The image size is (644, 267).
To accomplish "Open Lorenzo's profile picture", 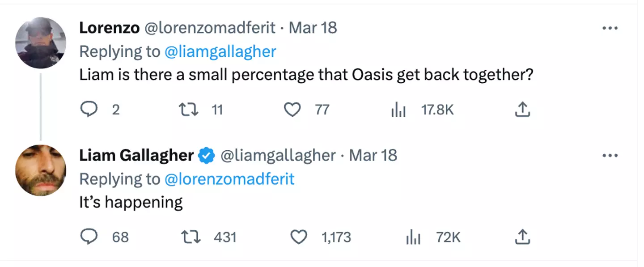I will click(x=41, y=43).
